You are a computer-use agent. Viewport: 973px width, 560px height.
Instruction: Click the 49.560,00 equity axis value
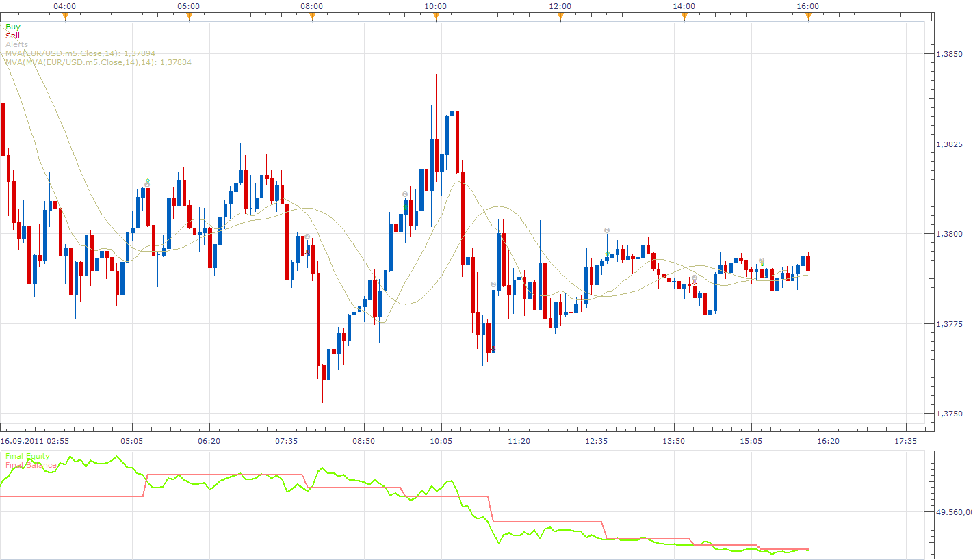point(954,511)
